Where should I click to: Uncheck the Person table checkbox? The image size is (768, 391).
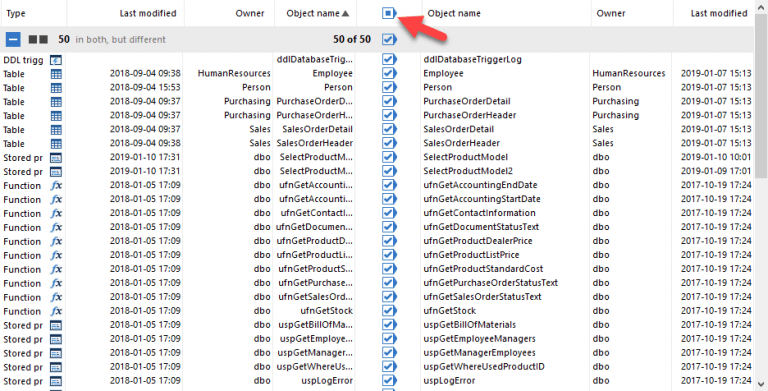(389, 87)
